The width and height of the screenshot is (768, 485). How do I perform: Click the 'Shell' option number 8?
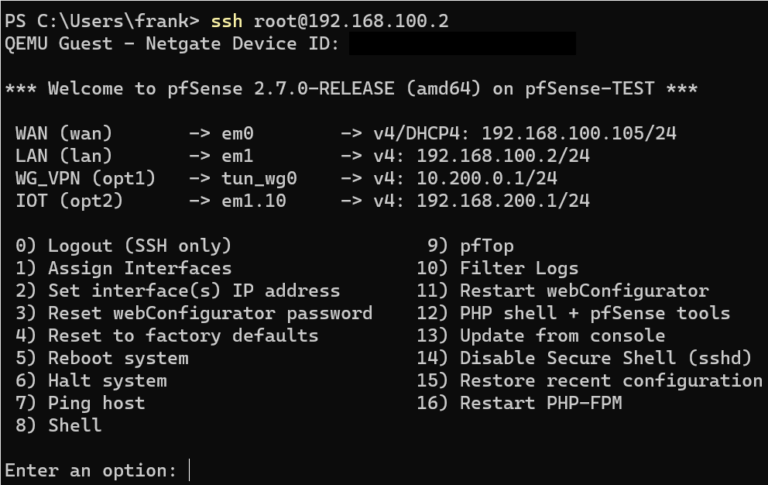(74, 425)
